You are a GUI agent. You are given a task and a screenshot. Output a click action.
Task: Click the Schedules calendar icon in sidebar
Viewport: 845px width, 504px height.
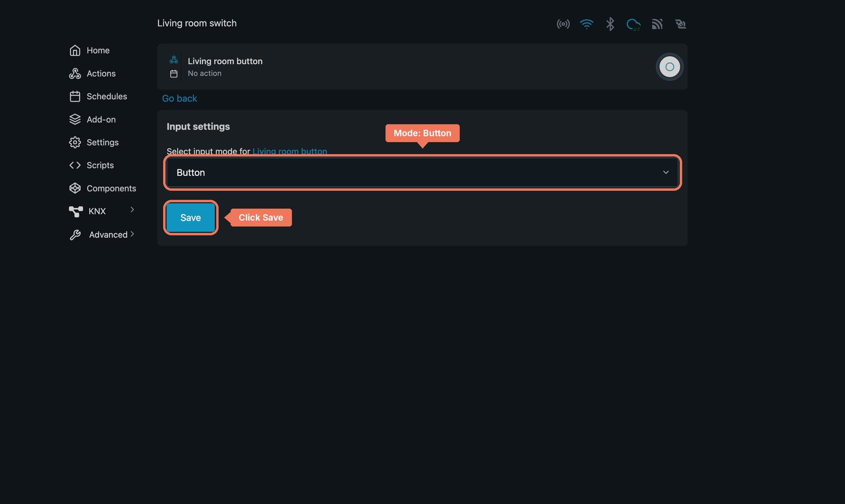coord(75,96)
